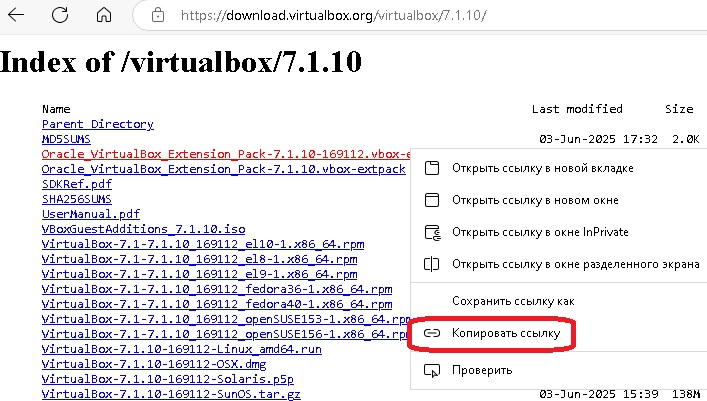
Task: Go to the browser Home page icon
Action: point(104,15)
